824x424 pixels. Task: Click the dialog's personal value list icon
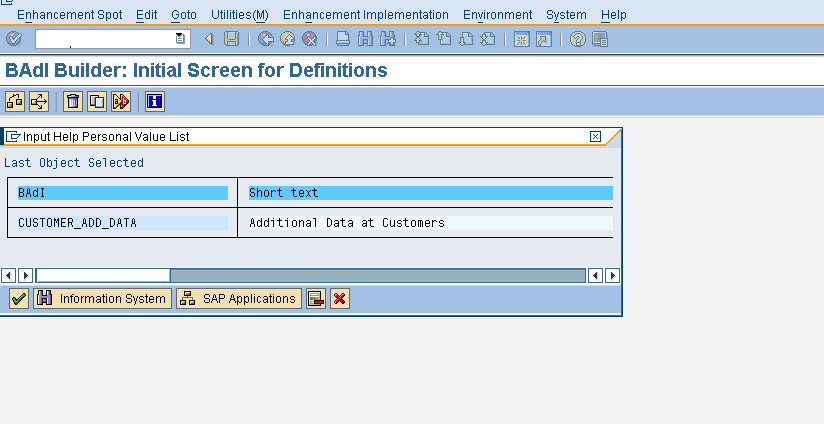coord(316,298)
